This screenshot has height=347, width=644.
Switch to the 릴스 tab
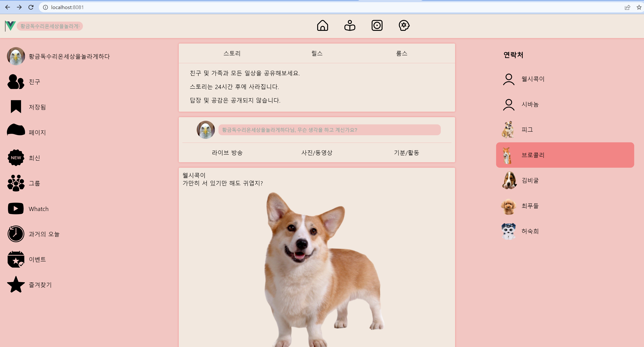click(x=317, y=53)
